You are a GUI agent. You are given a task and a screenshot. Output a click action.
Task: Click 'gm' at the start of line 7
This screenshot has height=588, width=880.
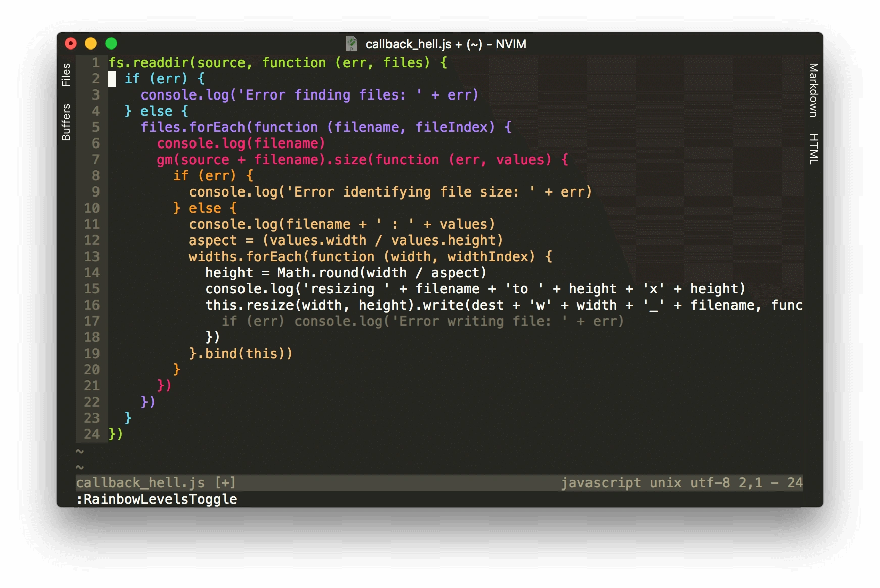pos(165,160)
